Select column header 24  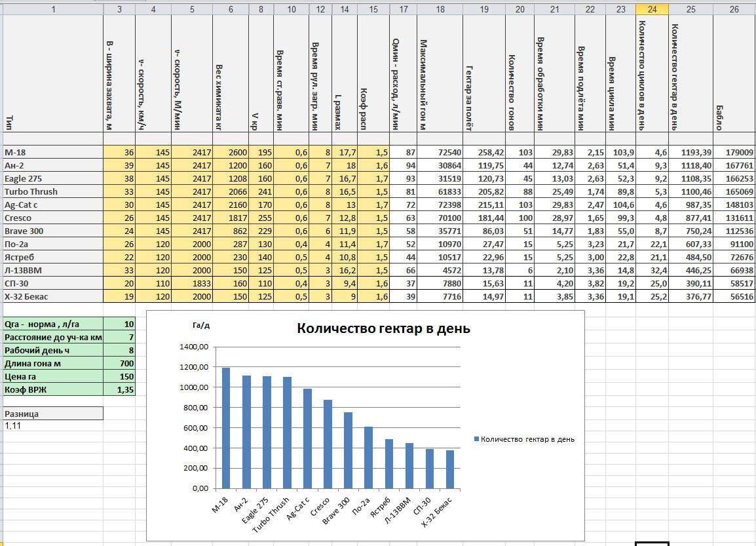pyautogui.click(x=652, y=9)
